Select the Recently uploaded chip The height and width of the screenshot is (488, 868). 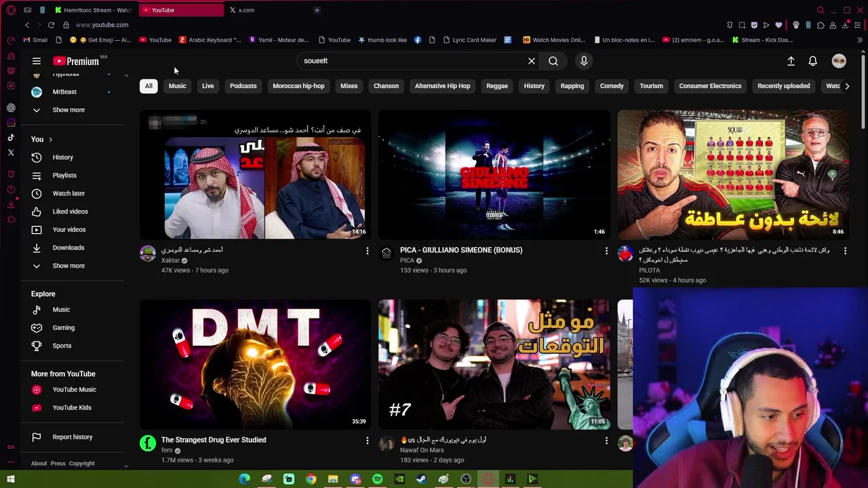[x=783, y=86]
